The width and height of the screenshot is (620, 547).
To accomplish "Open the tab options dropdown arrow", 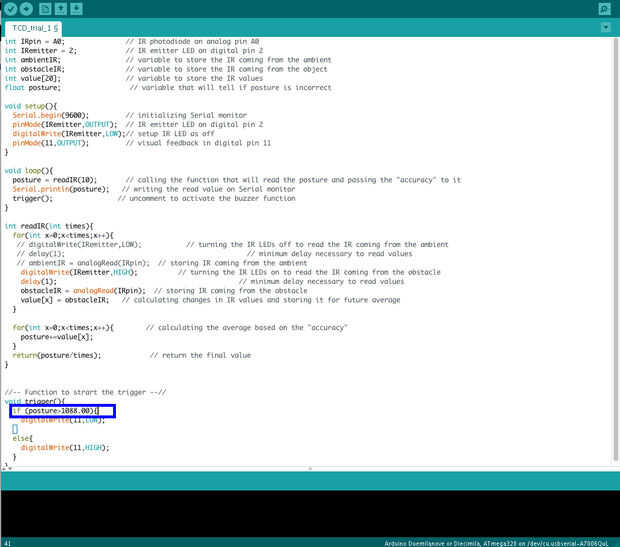I will [x=605, y=28].
